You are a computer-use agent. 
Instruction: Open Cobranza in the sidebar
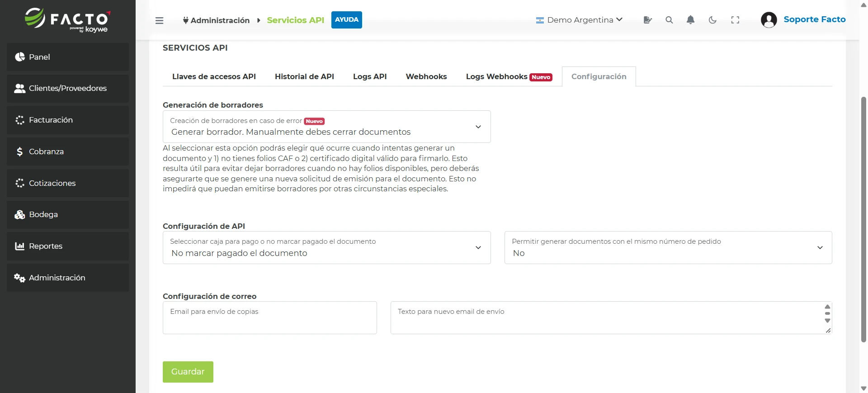68,152
